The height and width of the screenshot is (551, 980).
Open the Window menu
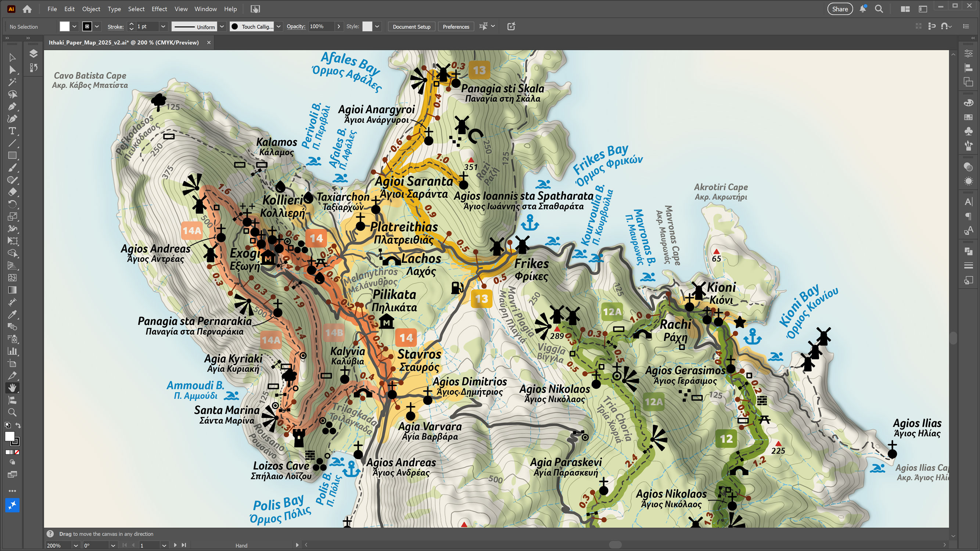(205, 9)
